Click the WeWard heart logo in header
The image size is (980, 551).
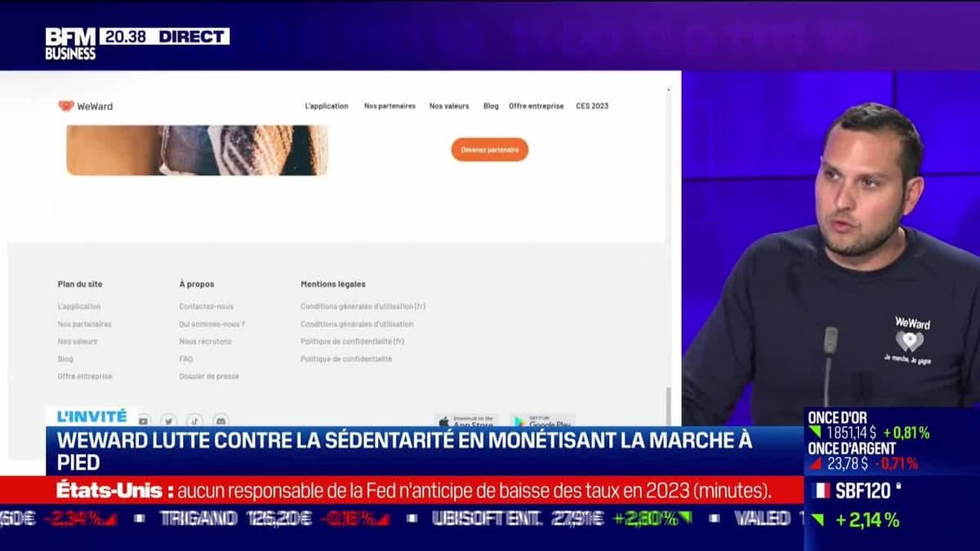point(66,106)
